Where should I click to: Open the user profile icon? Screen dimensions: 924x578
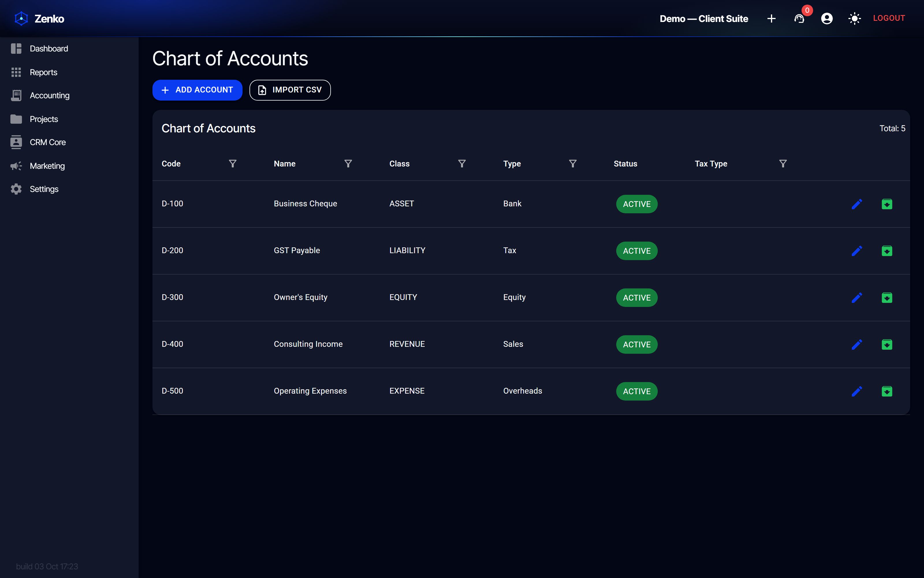pos(827,18)
